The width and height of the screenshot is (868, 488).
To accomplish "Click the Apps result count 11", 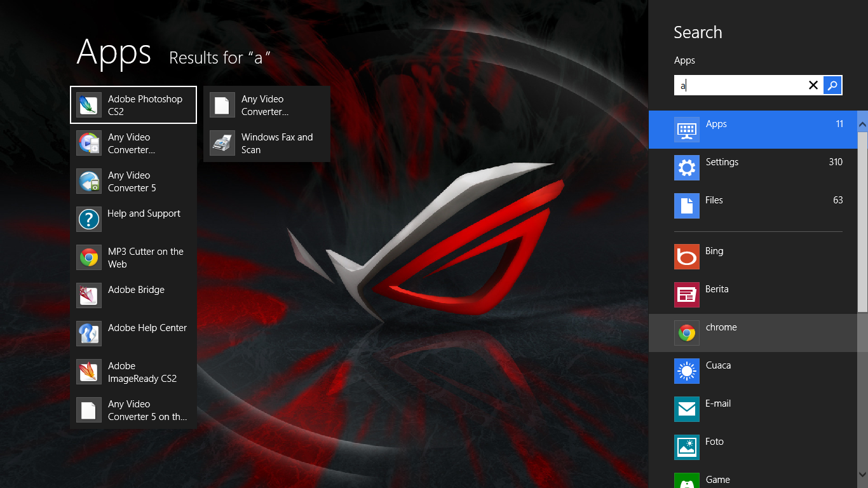I will [839, 124].
